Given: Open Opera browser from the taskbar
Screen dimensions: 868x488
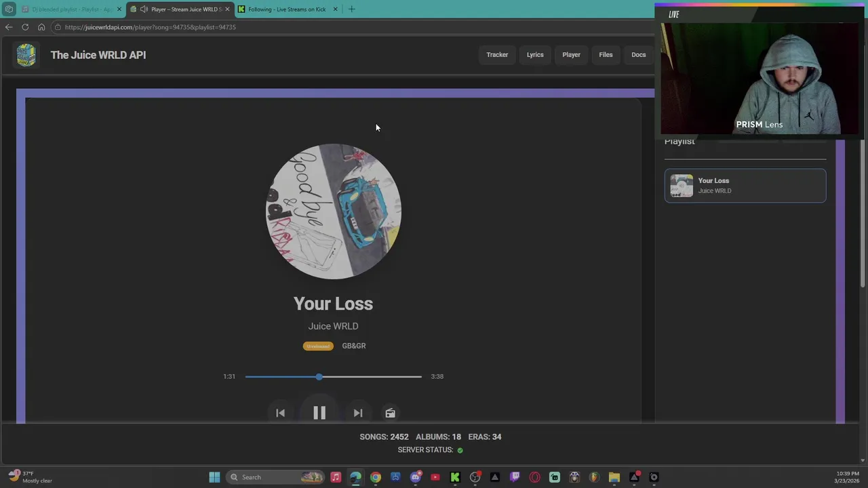Looking at the screenshot, I should [534, 477].
